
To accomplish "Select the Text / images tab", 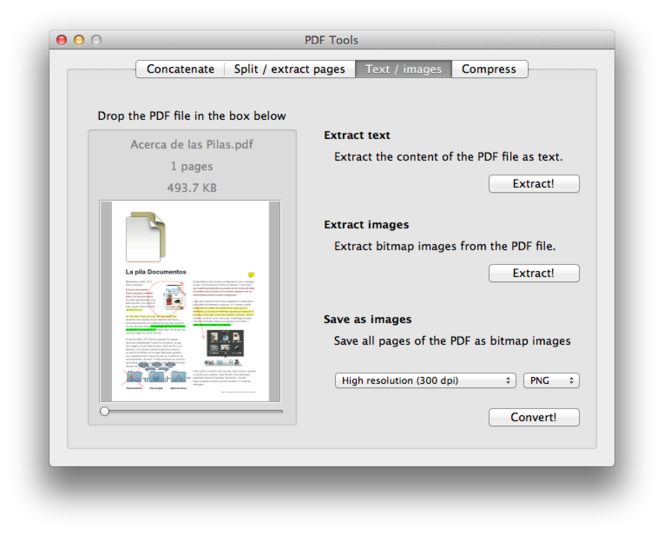I will pyautogui.click(x=403, y=69).
